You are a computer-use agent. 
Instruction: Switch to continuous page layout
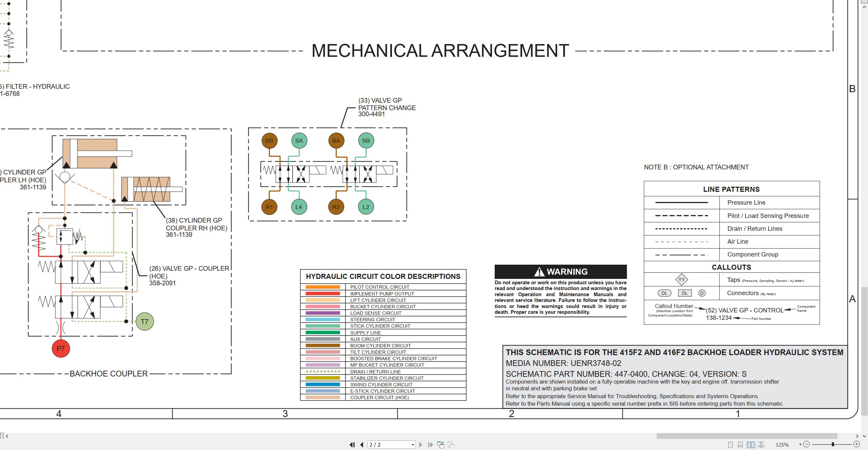tap(741, 445)
